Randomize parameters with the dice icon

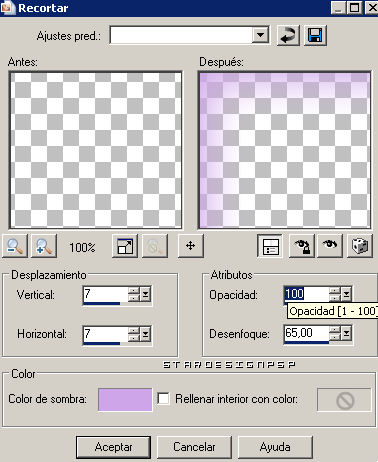pos(360,246)
